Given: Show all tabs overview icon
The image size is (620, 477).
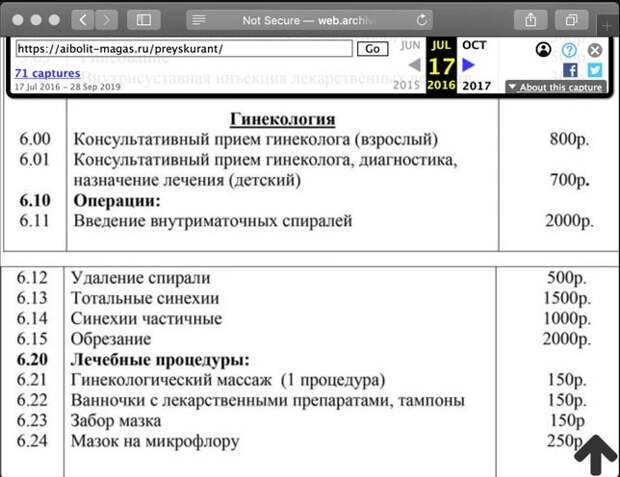Looking at the screenshot, I should [571, 20].
